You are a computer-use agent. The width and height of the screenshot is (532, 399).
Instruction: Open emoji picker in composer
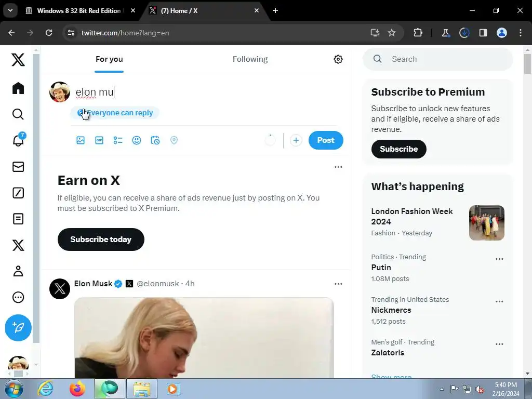tap(137, 140)
